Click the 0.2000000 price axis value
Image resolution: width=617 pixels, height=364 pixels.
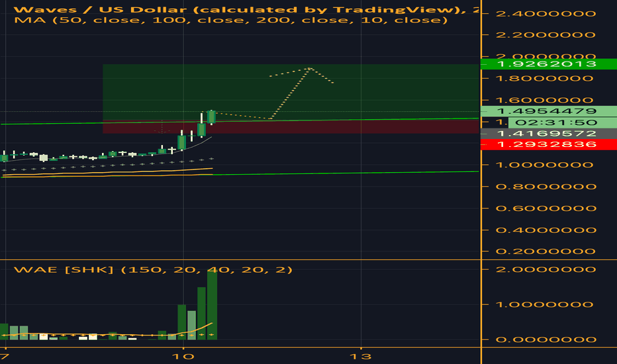546,251
